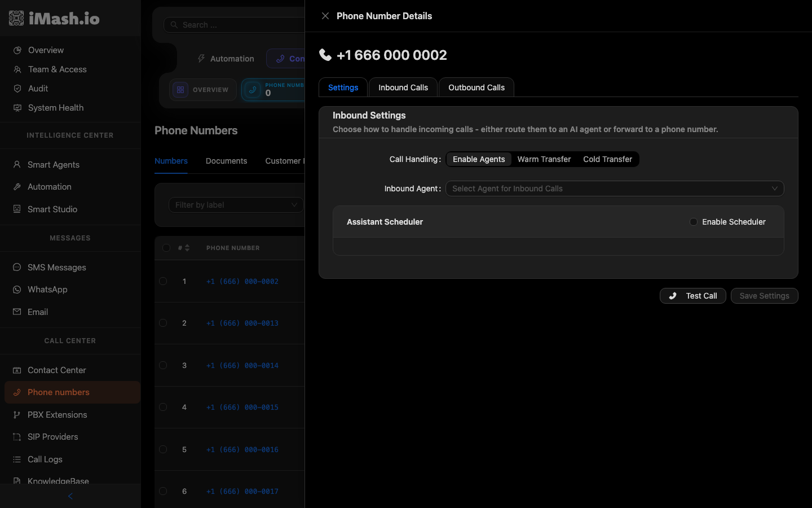Choose Cold Transfer call handling option
Screen dimensions: 812x508
coord(607,159)
